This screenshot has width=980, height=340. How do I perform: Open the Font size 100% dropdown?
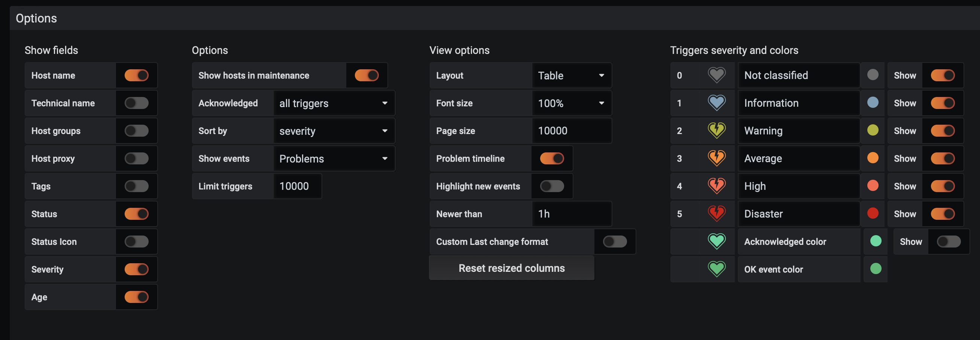pyautogui.click(x=572, y=103)
